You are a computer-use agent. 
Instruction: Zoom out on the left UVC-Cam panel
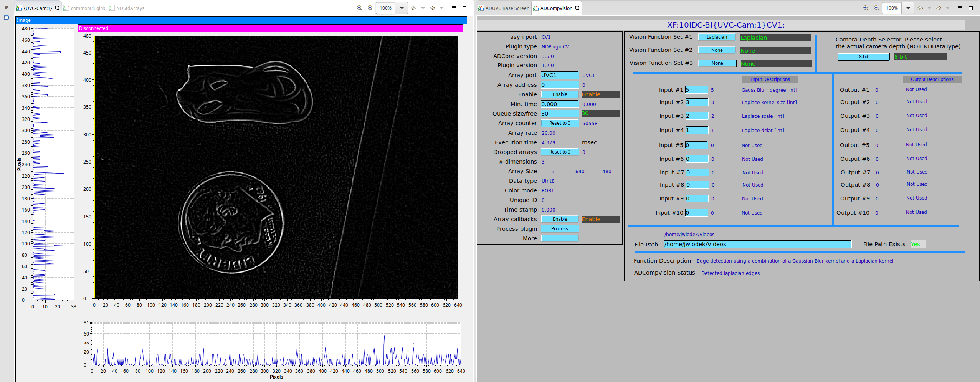(x=370, y=8)
